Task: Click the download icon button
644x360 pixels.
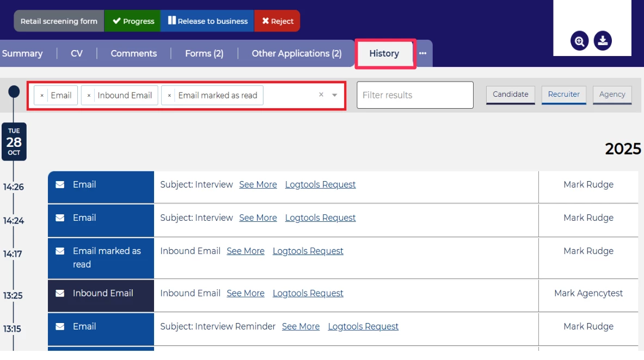Action: [603, 41]
